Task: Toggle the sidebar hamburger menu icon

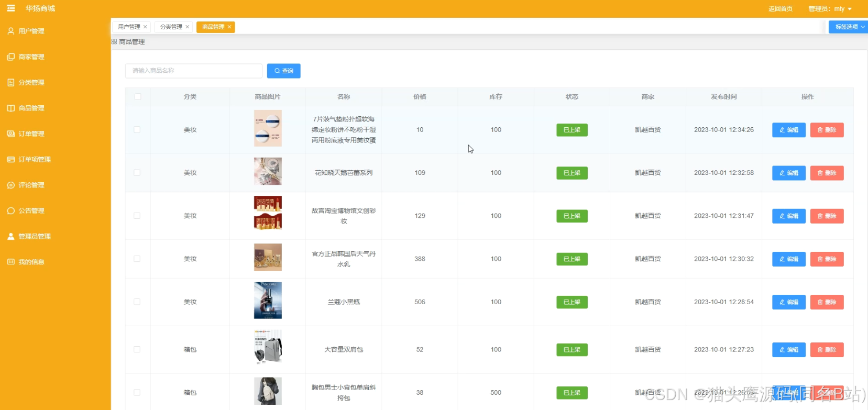Action: pos(11,8)
